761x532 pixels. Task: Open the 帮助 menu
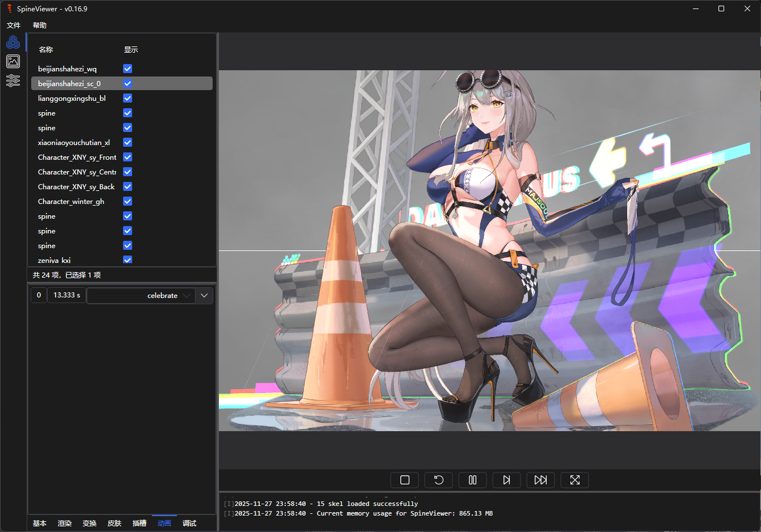(x=40, y=25)
